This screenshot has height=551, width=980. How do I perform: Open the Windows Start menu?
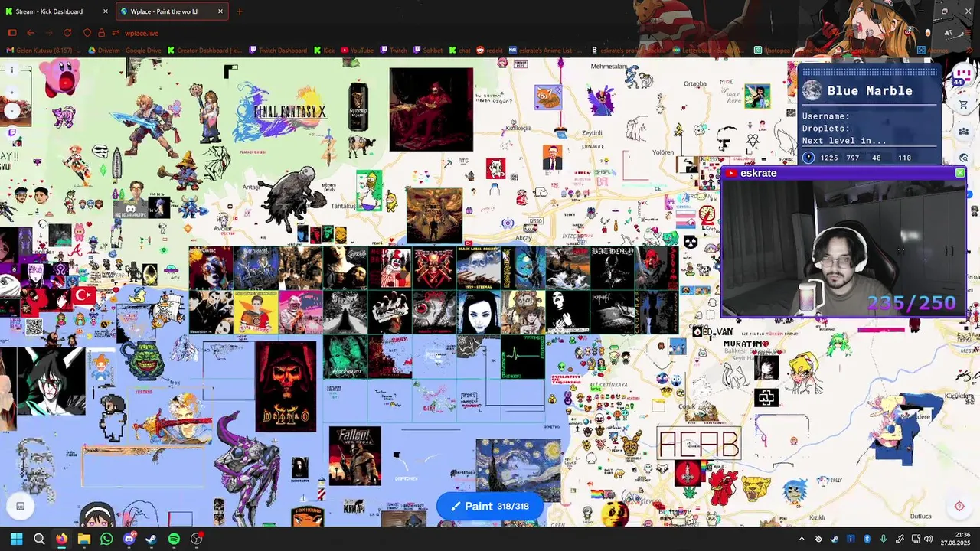tap(16, 539)
